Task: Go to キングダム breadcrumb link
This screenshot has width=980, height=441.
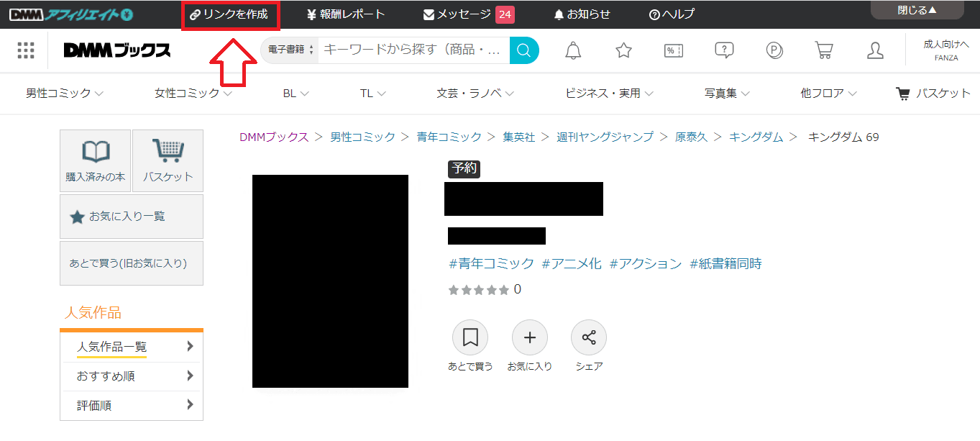Action: point(756,137)
